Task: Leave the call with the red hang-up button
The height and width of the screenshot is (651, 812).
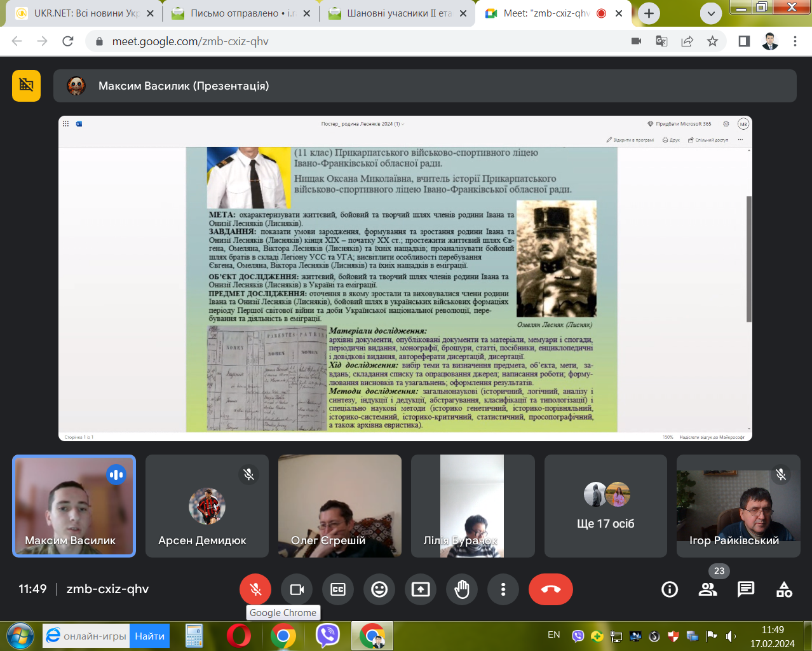Action: pyautogui.click(x=550, y=589)
